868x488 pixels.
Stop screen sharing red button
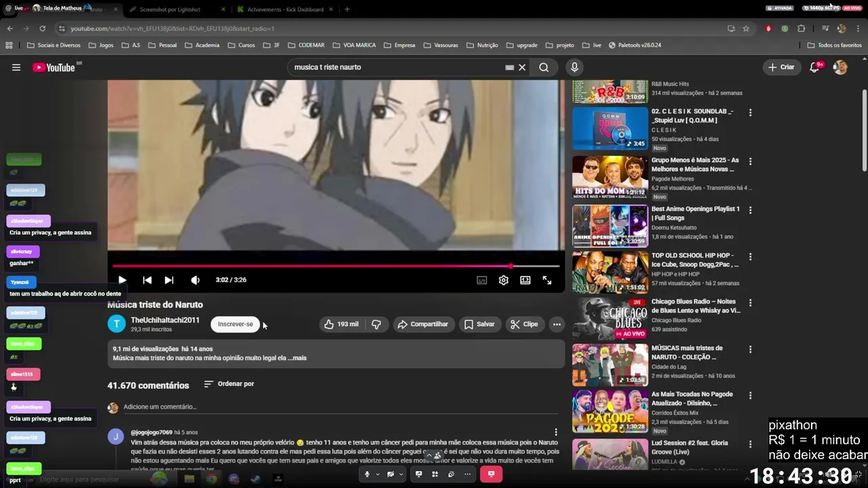tap(491, 474)
